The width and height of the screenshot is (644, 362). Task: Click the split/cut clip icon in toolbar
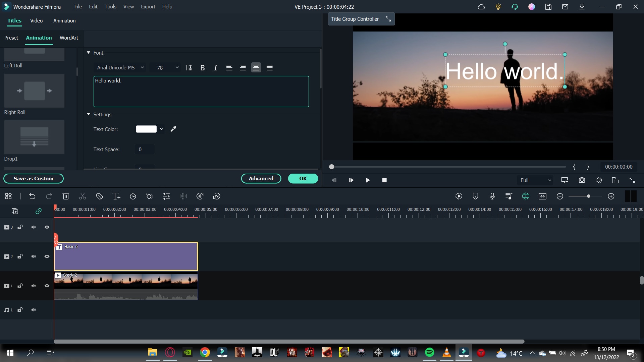tap(82, 196)
